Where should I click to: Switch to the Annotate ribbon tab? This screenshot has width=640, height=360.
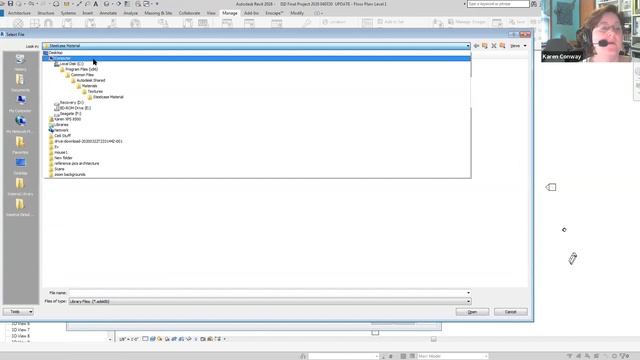108,13
